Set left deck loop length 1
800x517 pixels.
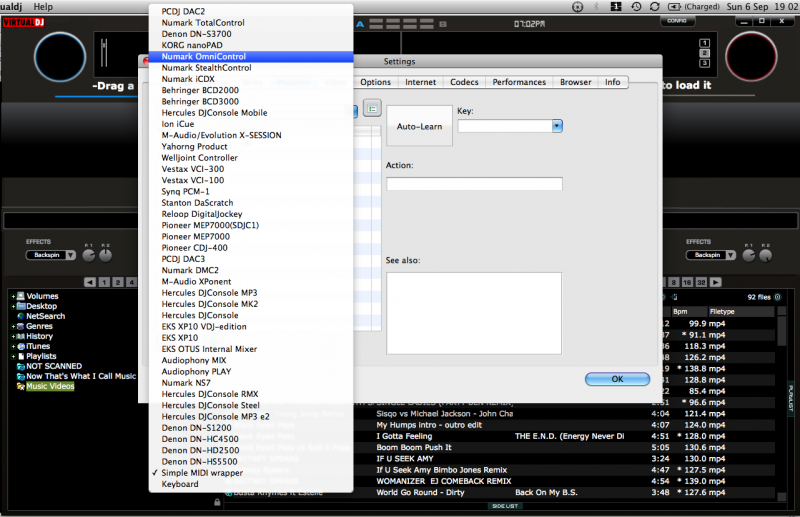click(x=104, y=282)
